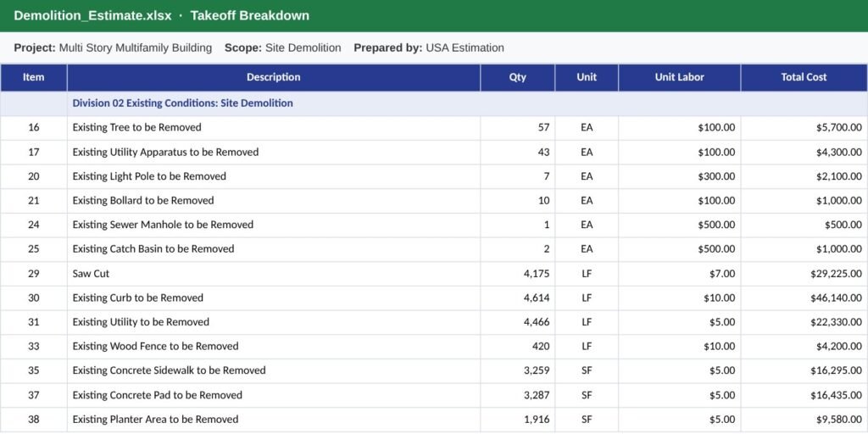Select the $300.00 unit labor for Light Pole
Screen dimensions: 868x434
(x=680, y=176)
